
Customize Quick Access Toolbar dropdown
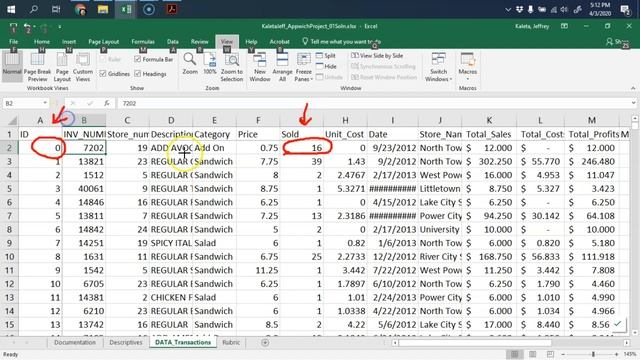click(60, 27)
